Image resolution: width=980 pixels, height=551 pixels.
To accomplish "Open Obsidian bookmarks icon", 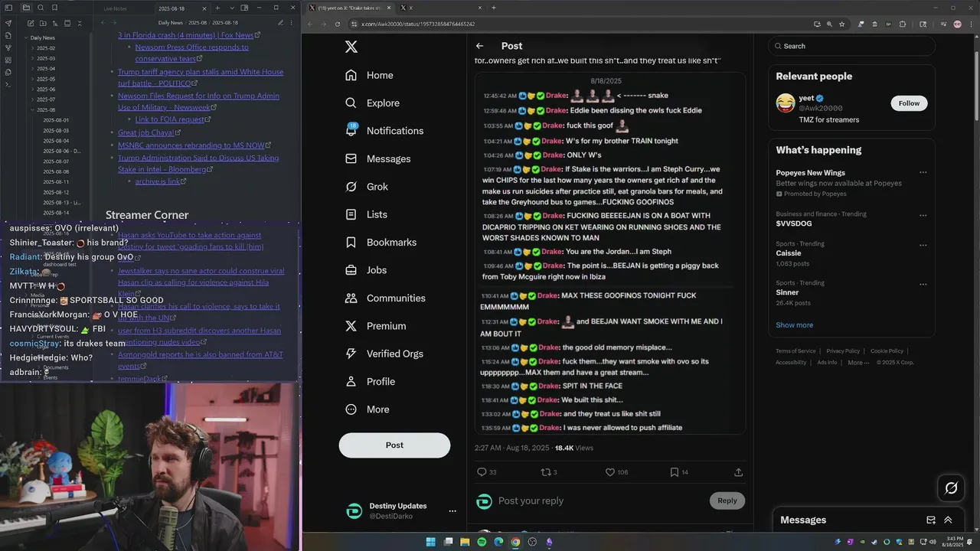I will click(x=55, y=8).
